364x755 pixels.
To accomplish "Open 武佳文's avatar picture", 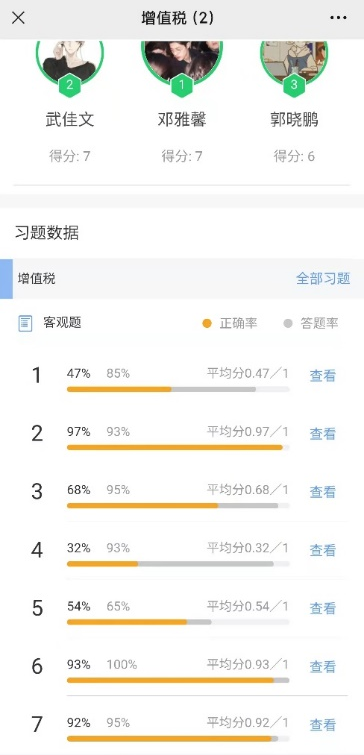I will (x=70, y=60).
